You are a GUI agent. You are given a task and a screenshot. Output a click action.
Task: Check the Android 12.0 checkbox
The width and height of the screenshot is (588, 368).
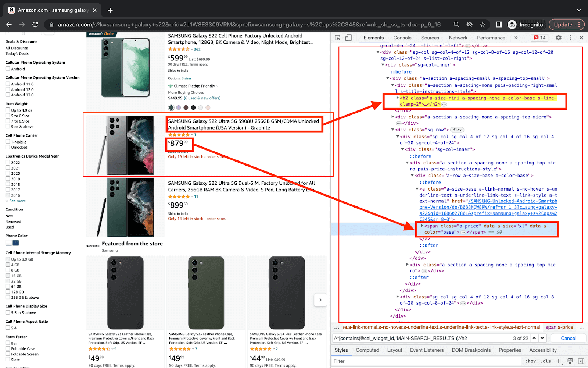coord(8,89)
